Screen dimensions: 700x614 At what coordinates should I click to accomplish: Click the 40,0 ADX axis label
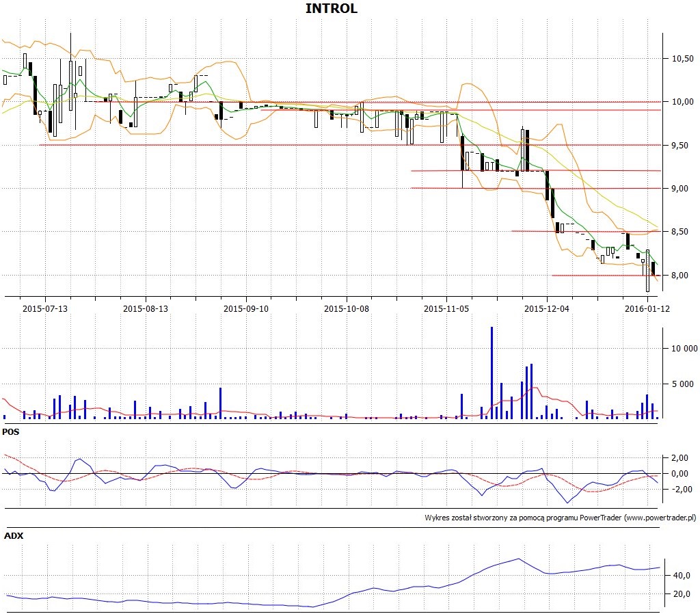tap(682, 576)
